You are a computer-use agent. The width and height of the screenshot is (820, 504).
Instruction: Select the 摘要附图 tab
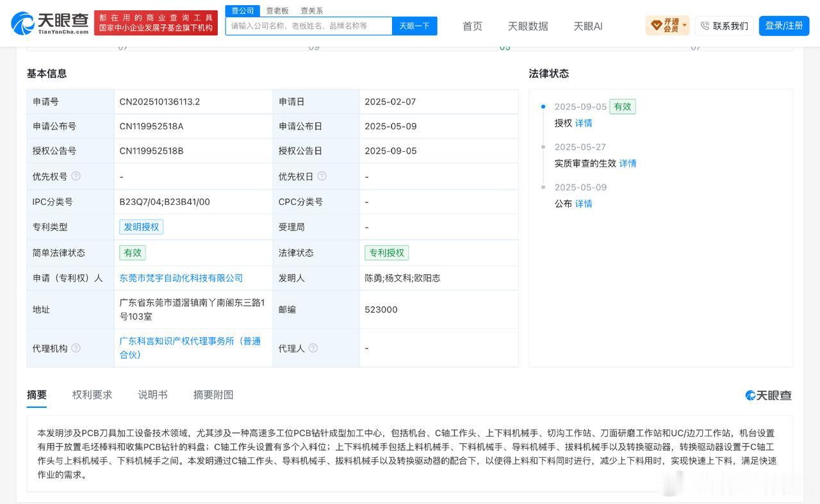coord(213,395)
